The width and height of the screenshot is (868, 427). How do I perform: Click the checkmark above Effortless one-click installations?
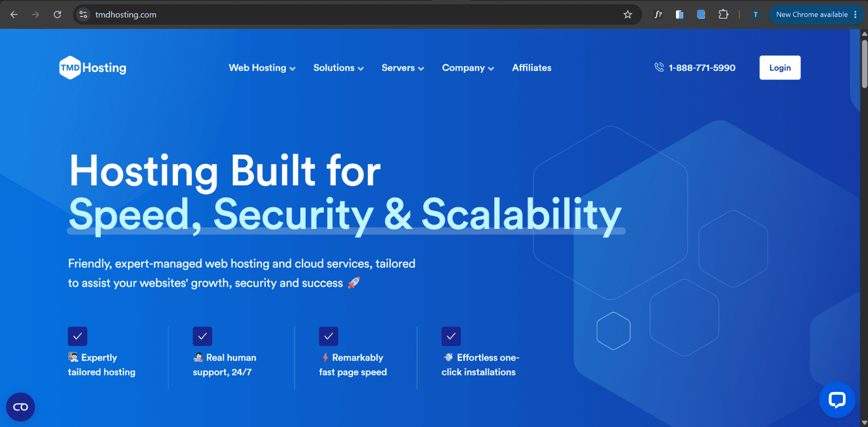point(451,336)
